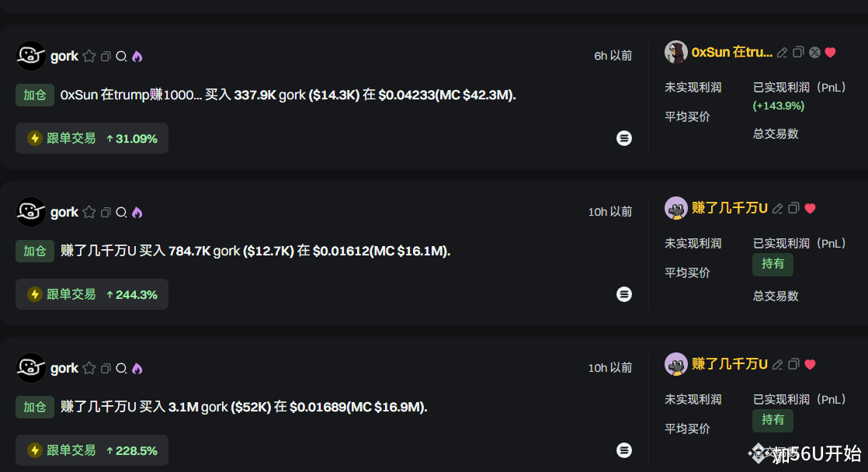868x472 pixels.
Task: Edit the 0xSun wallet name via the pencil icon
Action: tap(782, 53)
